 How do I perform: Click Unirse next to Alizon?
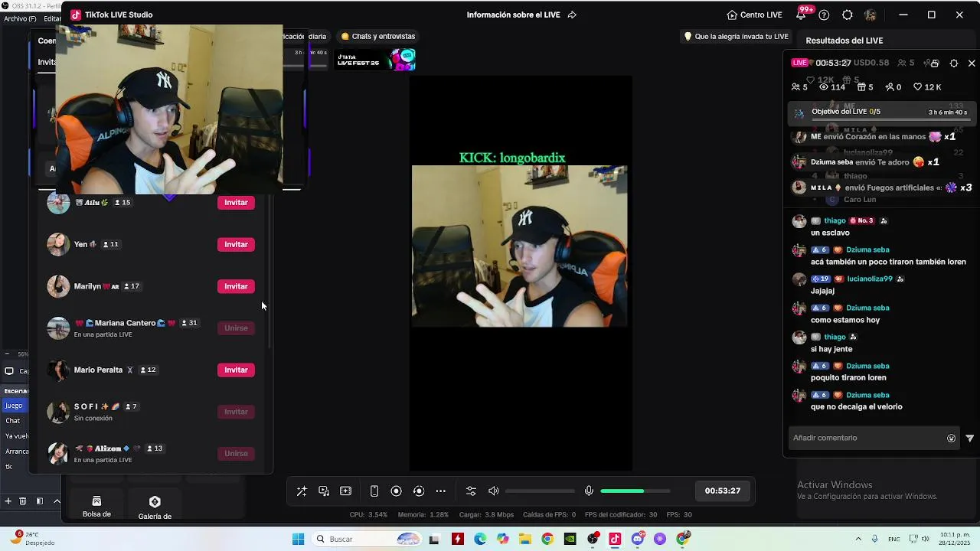(x=236, y=454)
